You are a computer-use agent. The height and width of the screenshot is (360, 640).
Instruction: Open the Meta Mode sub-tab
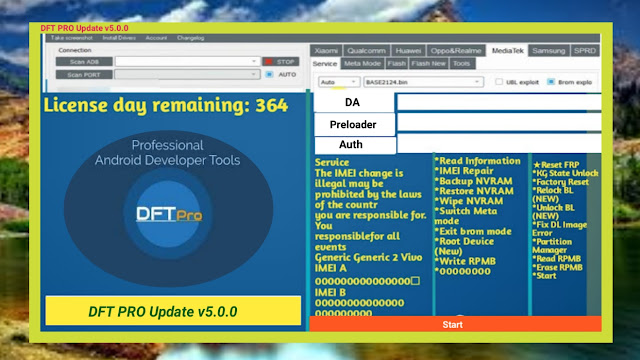[x=362, y=64]
